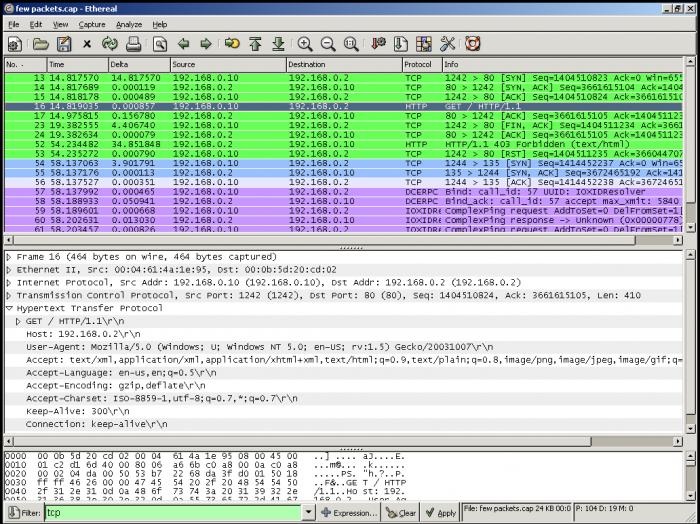Open the capture filters icon
The image size is (700, 524).
[x=378, y=44]
